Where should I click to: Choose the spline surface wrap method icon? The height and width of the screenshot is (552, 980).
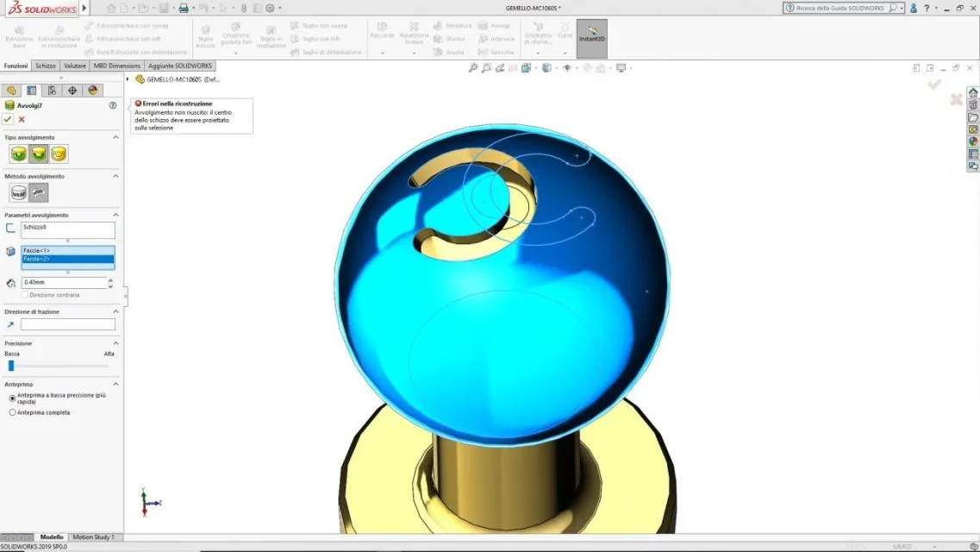[39, 192]
